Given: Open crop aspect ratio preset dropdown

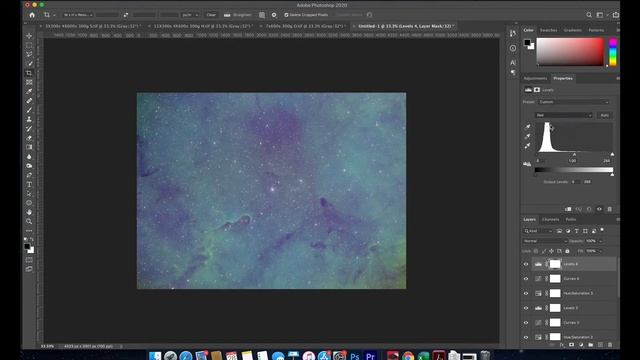Looking at the screenshot, I should [x=78, y=15].
